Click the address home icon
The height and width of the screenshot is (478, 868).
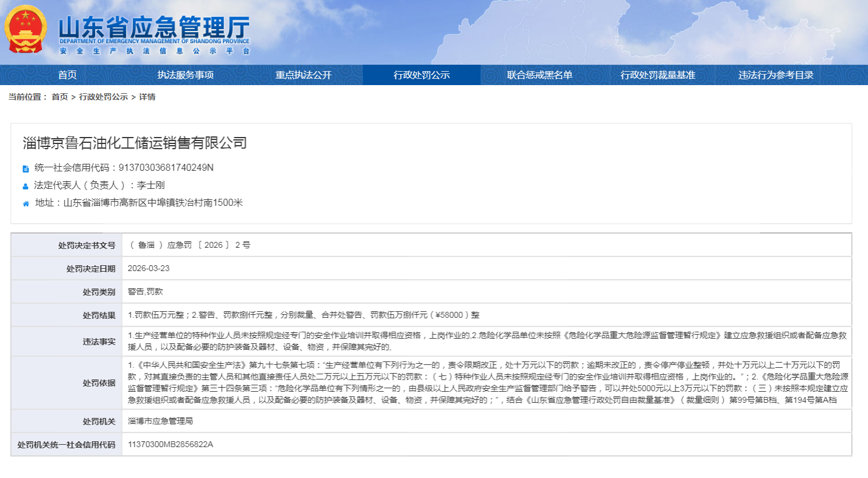point(26,204)
